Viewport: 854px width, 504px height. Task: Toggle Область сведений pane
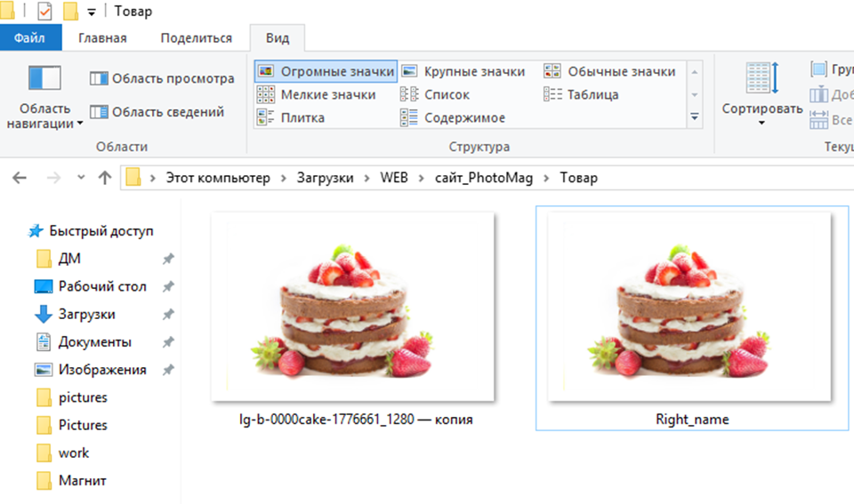point(157,112)
